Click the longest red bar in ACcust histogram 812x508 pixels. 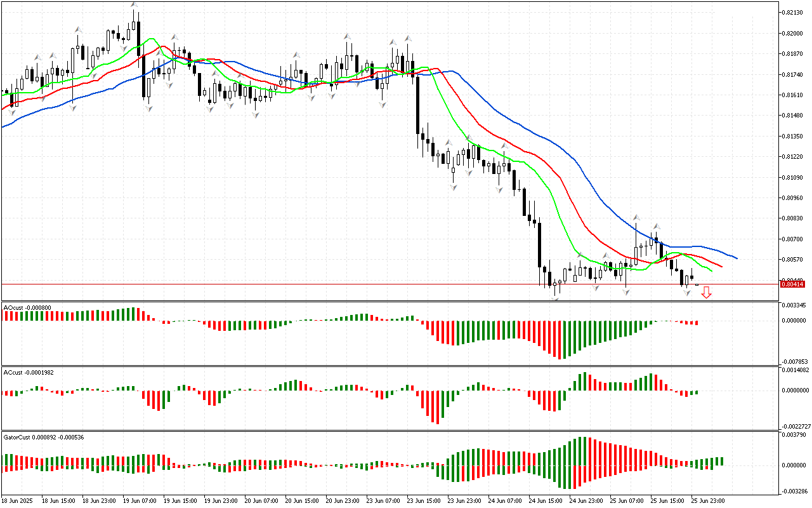(437, 407)
